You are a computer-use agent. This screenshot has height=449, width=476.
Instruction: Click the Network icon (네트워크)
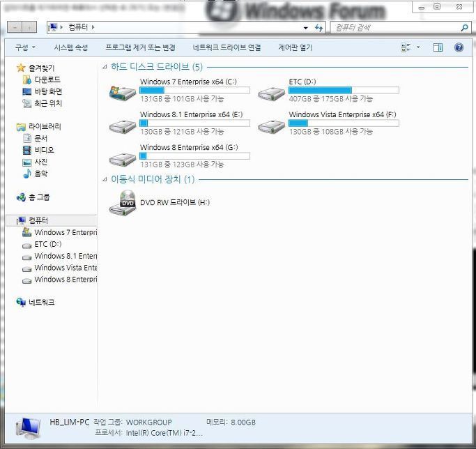pos(21,303)
